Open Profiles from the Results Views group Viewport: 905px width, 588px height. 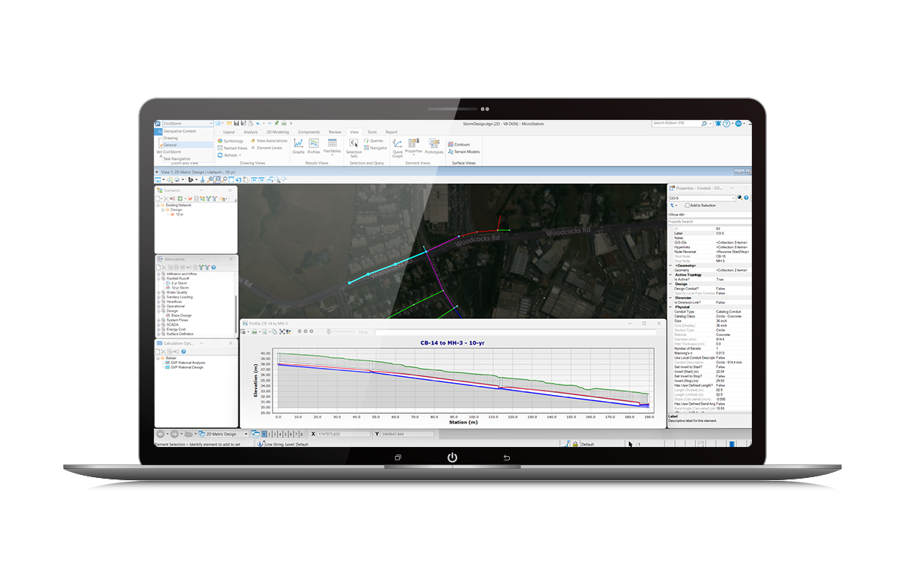click(x=314, y=143)
